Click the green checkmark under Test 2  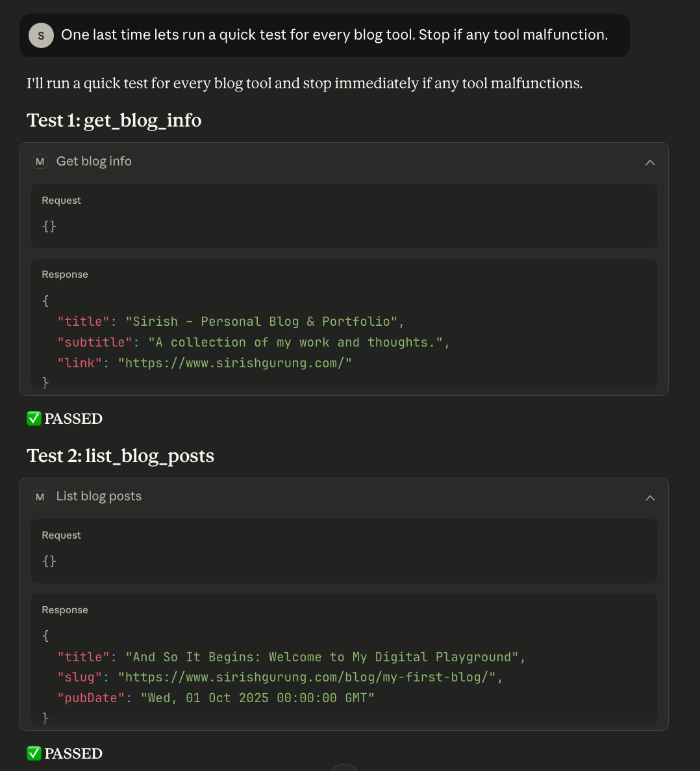coord(34,753)
